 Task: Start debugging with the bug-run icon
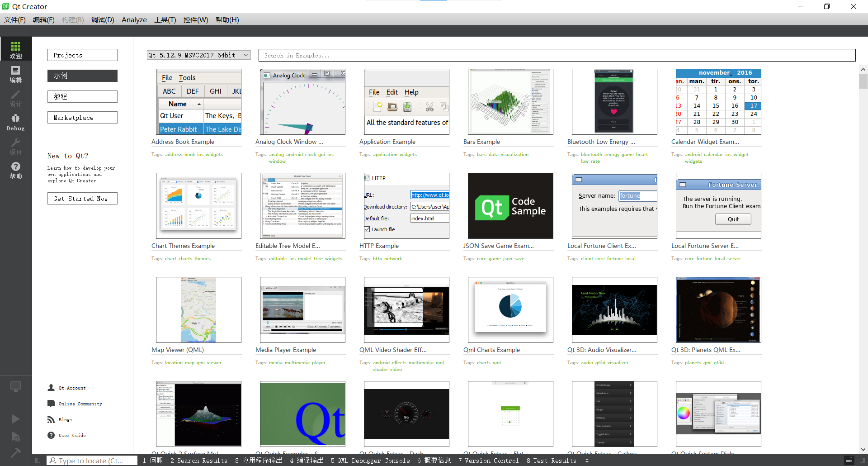pyautogui.click(x=15, y=437)
